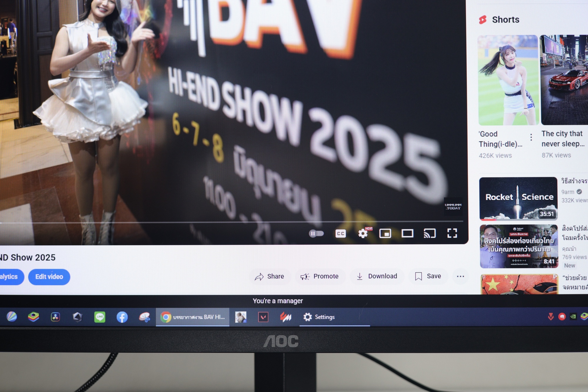Open the player settings gear with HDR badge
Image resolution: width=588 pixels, height=392 pixels.
pos(363,233)
